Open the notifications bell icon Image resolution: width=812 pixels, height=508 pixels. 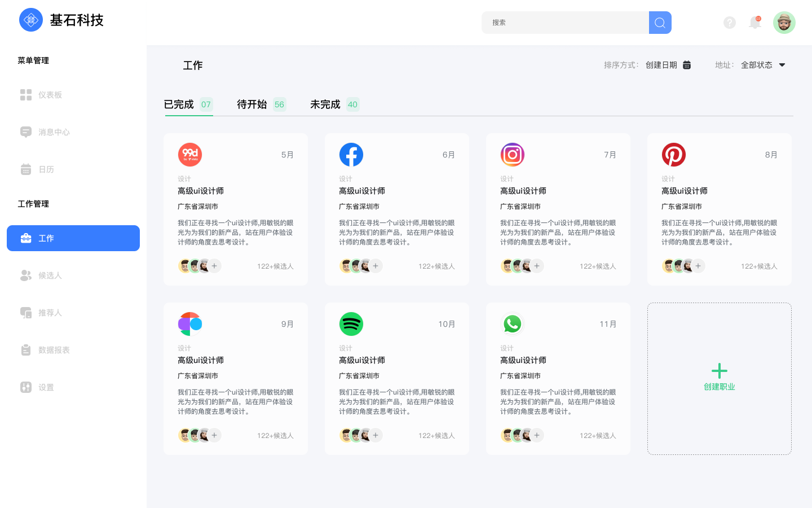point(755,23)
